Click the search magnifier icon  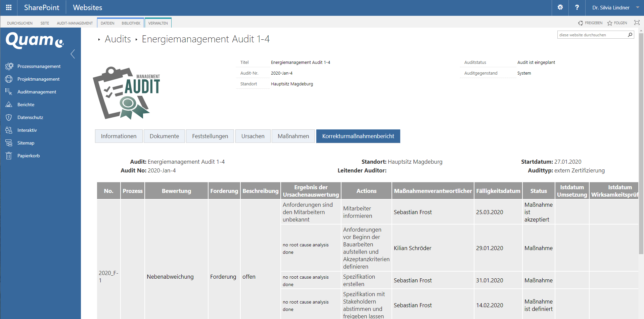(x=630, y=35)
